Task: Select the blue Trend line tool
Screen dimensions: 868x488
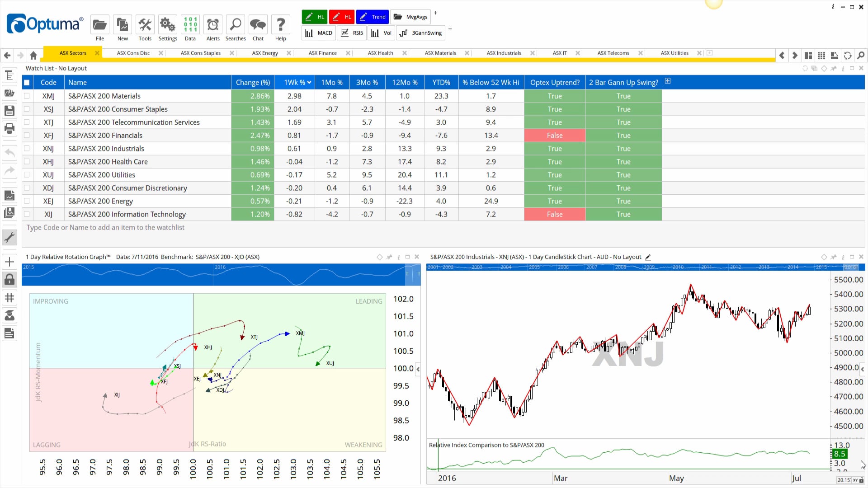Action: pyautogui.click(x=373, y=17)
